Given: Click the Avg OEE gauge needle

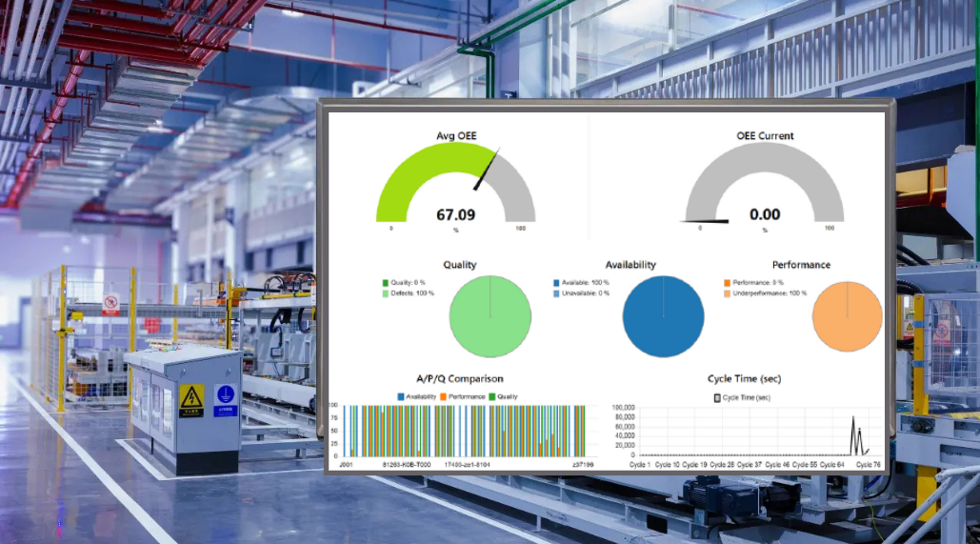Looking at the screenshot, I should tap(486, 171).
